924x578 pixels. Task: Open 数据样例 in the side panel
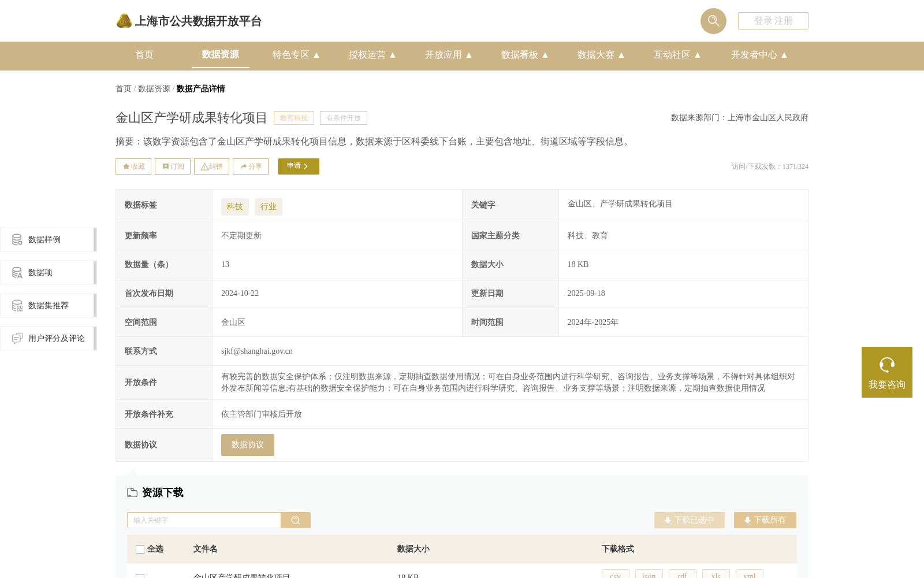(x=48, y=239)
